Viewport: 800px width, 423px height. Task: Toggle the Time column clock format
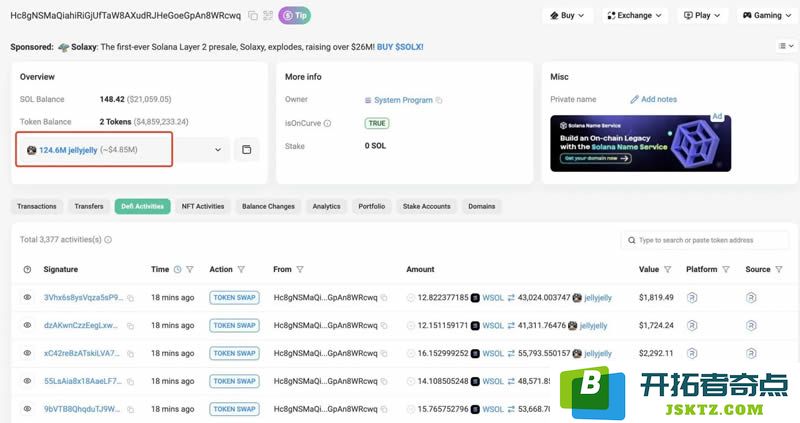[x=178, y=269]
